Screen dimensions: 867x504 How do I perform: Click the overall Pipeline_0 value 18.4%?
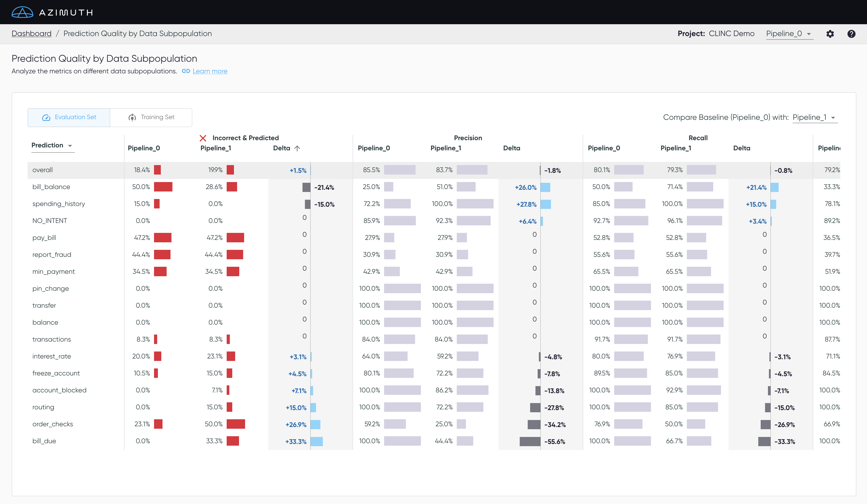click(142, 170)
